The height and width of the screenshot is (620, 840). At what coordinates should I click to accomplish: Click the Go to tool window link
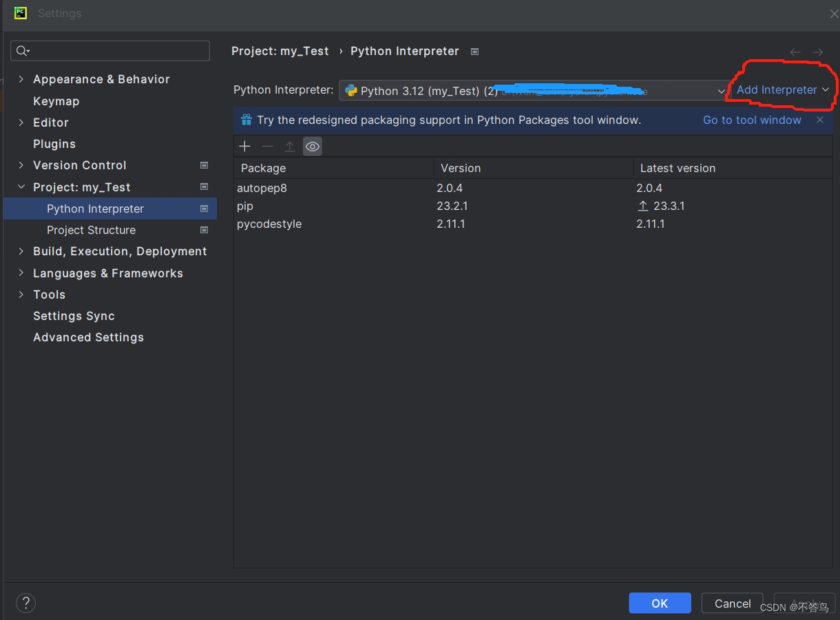[x=752, y=120]
